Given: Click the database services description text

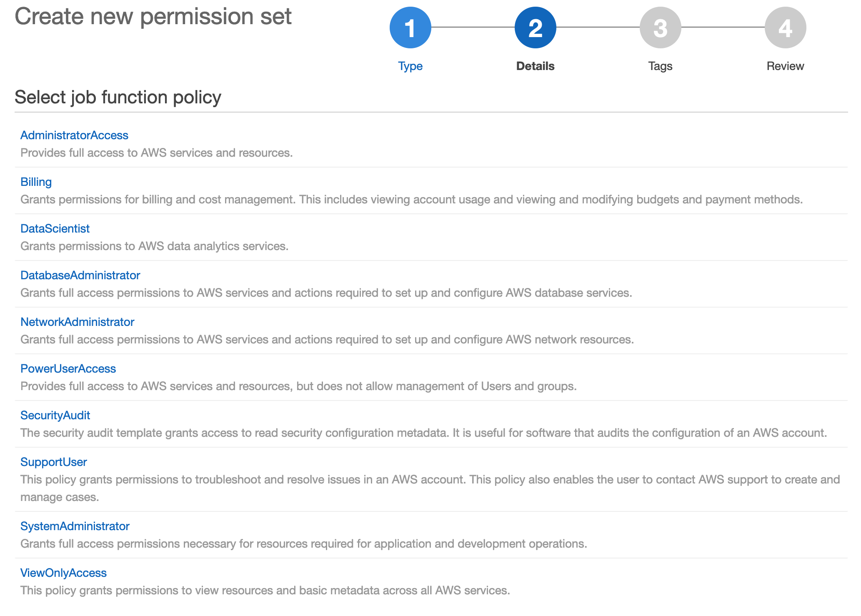Looking at the screenshot, I should pos(326,293).
